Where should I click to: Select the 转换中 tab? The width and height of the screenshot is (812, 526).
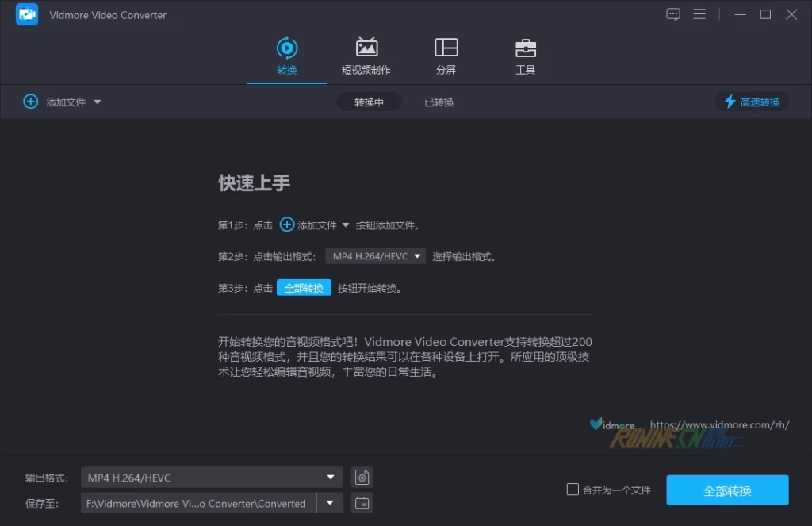pyautogui.click(x=369, y=102)
